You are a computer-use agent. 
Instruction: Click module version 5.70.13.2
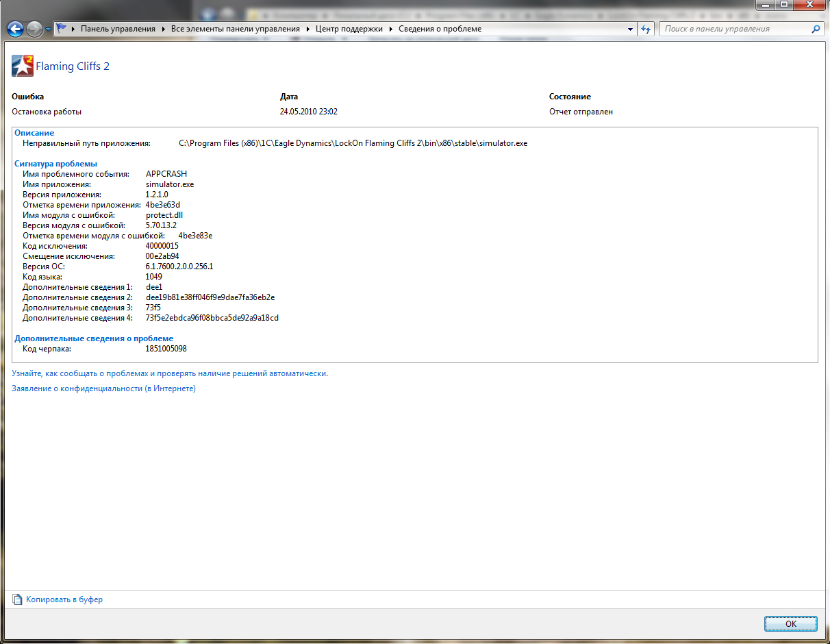coord(161,225)
